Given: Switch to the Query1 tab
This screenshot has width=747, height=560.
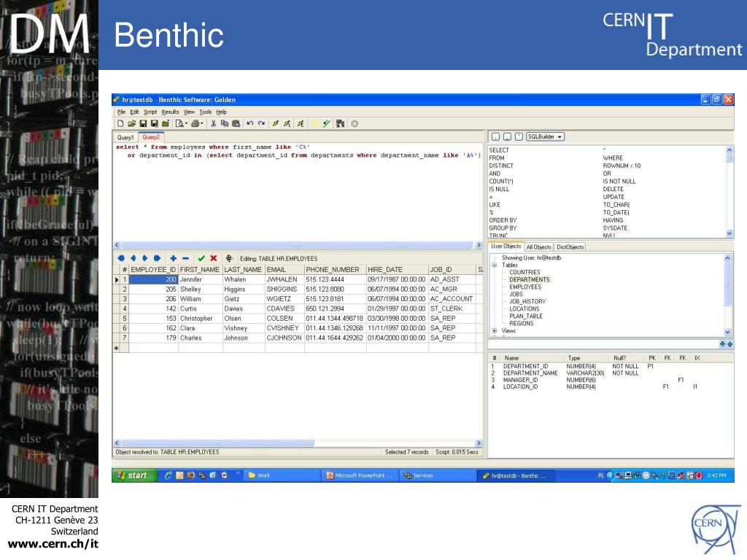Looking at the screenshot, I should coord(125,138).
